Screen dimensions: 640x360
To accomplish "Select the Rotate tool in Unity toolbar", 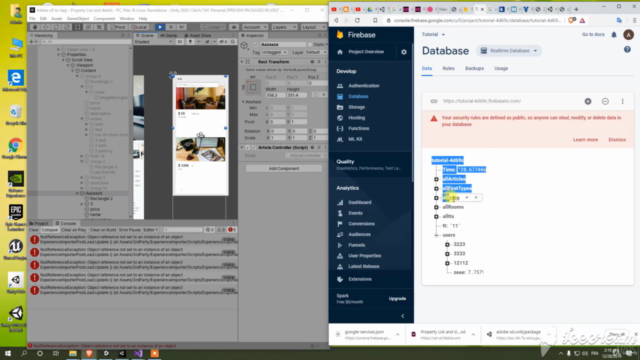I will click(56, 27).
